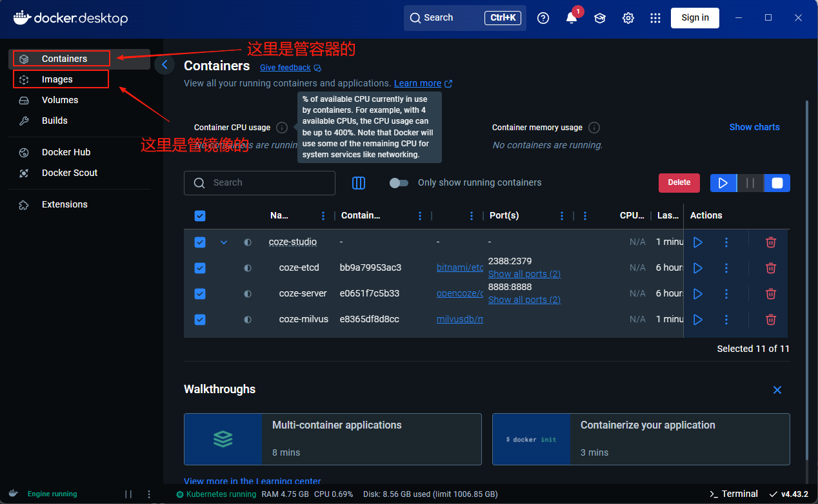
Task: Open Container ID column options menu
Action: (x=420, y=216)
